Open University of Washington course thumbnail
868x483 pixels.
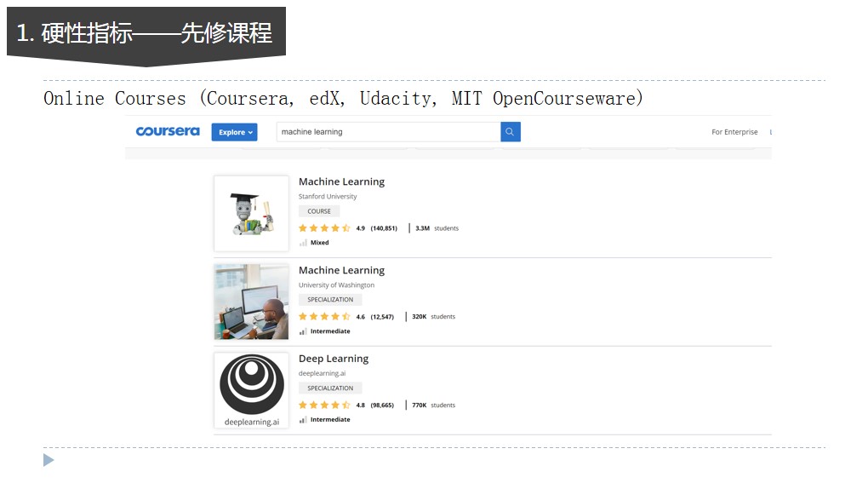click(x=251, y=302)
